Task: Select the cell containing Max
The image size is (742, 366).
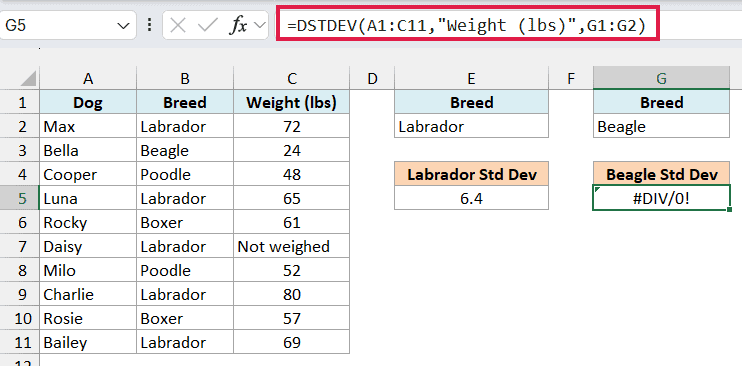Action: pyautogui.click(x=88, y=126)
